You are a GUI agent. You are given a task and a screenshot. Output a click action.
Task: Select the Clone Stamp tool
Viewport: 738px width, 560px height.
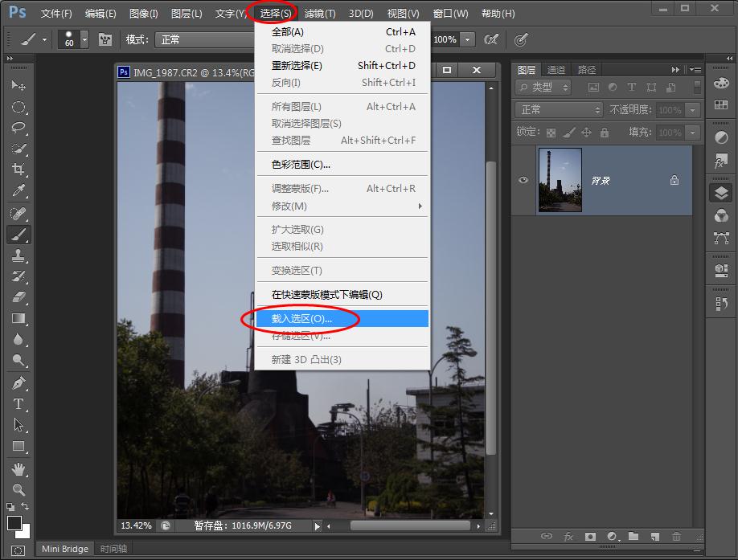pos(18,255)
